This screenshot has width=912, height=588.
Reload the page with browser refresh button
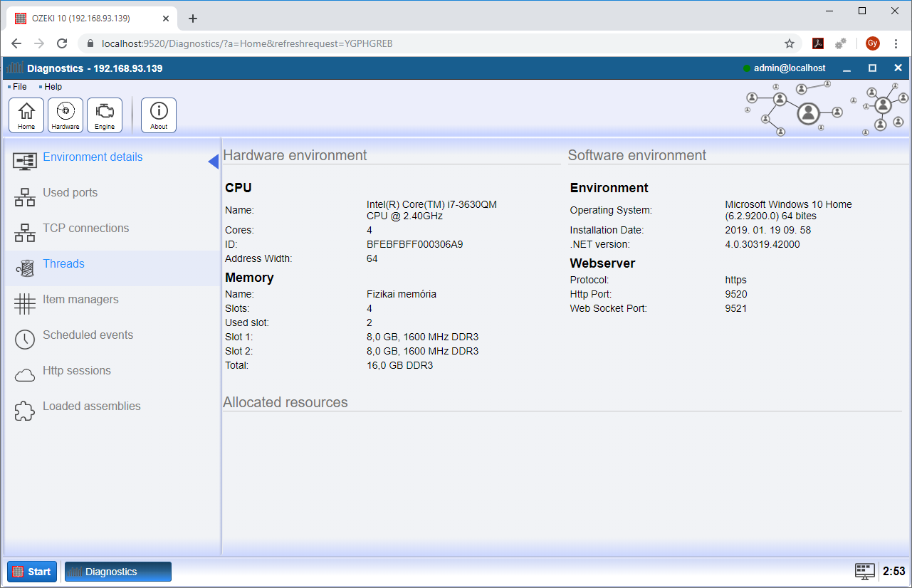(x=62, y=43)
